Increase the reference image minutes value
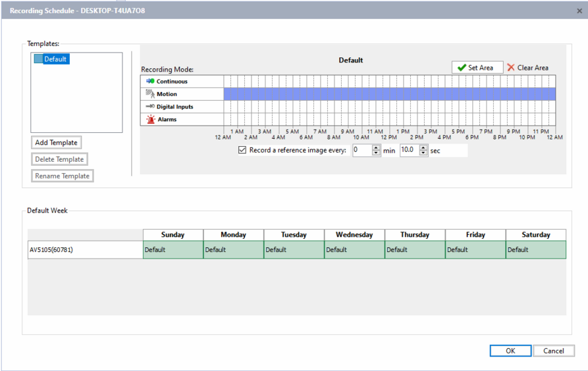588x371 pixels. pos(376,147)
